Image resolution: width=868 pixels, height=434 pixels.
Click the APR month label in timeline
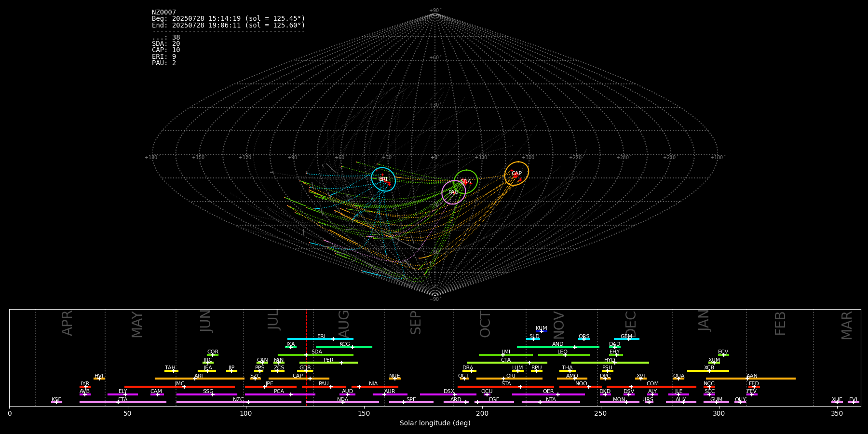coord(67,323)
